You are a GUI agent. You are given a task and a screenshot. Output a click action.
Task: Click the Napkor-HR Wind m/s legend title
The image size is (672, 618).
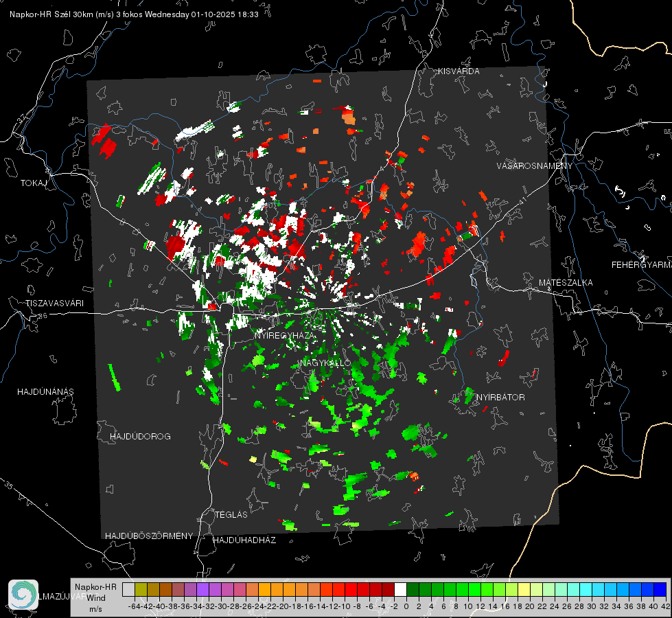[95, 597]
